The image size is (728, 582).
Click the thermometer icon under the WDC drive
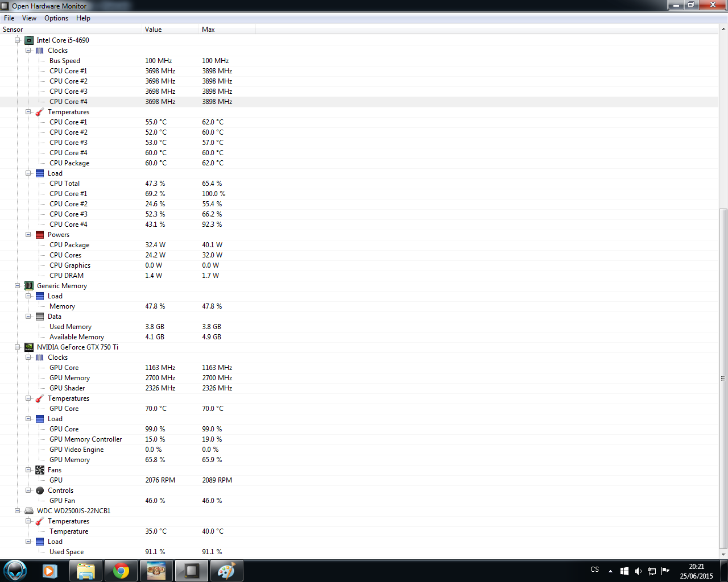[x=40, y=521]
